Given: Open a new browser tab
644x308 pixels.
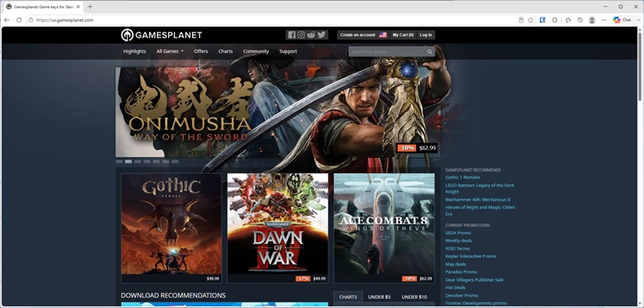Looking at the screenshot, I should click(90, 7).
